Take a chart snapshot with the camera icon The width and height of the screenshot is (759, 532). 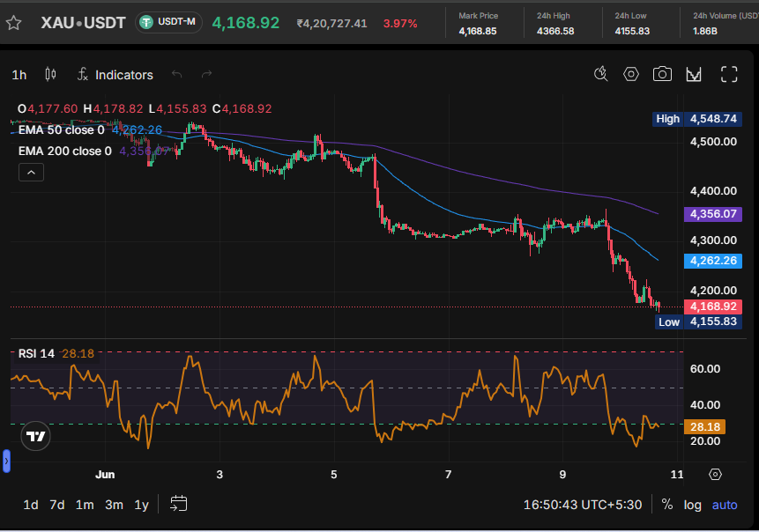point(662,74)
